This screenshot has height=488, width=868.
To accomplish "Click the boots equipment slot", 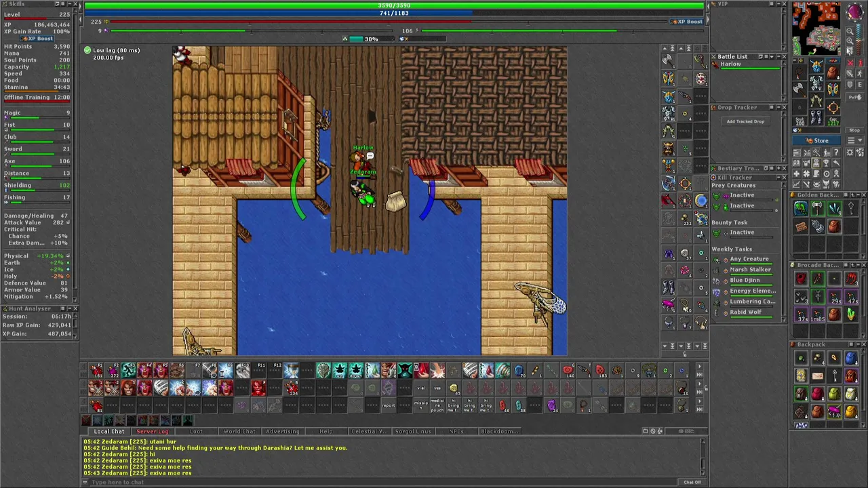I will pyautogui.click(x=816, y=117).
